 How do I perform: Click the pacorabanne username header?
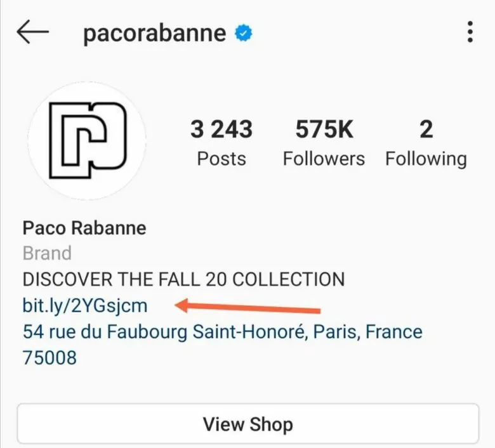154,34
